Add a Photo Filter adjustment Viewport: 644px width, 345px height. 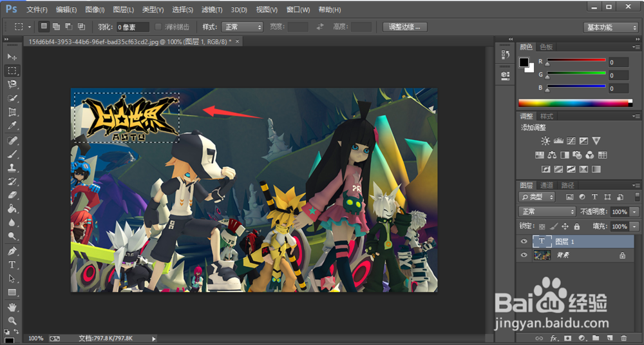point(577,155)
